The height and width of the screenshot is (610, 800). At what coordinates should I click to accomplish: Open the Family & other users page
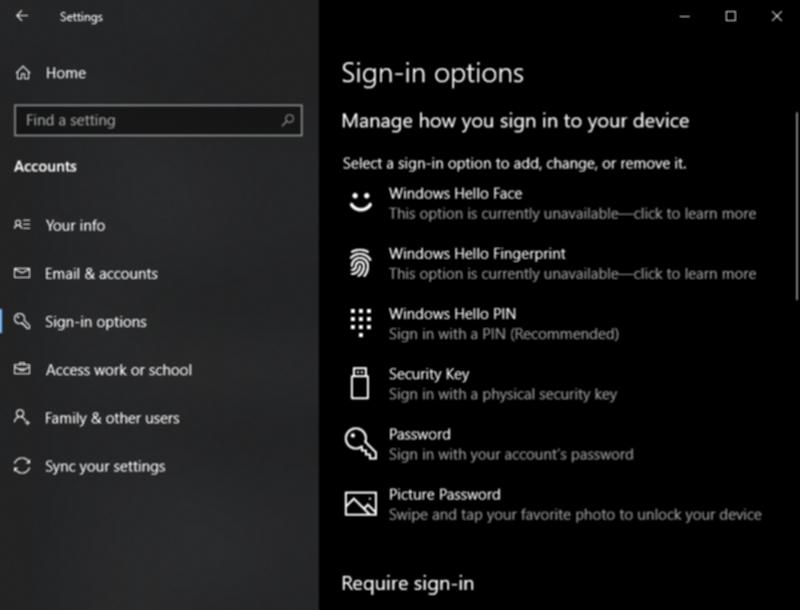[110, 418]
